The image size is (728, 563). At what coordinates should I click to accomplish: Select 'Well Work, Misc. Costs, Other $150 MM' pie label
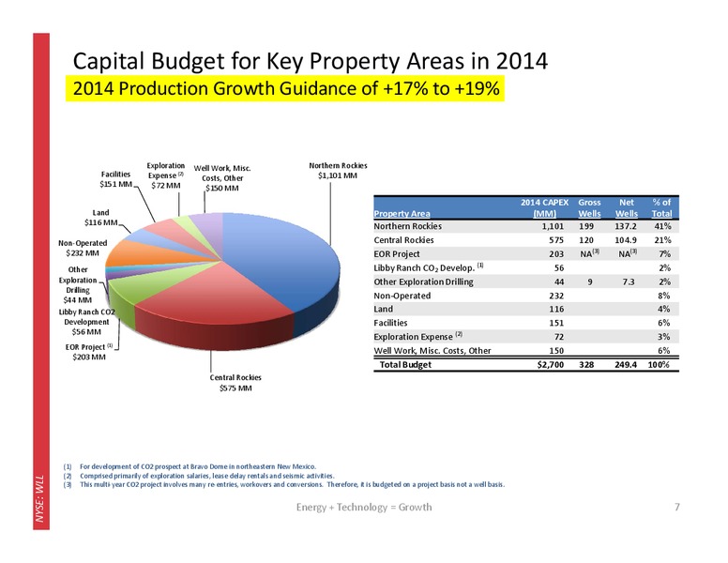(222, 178)
